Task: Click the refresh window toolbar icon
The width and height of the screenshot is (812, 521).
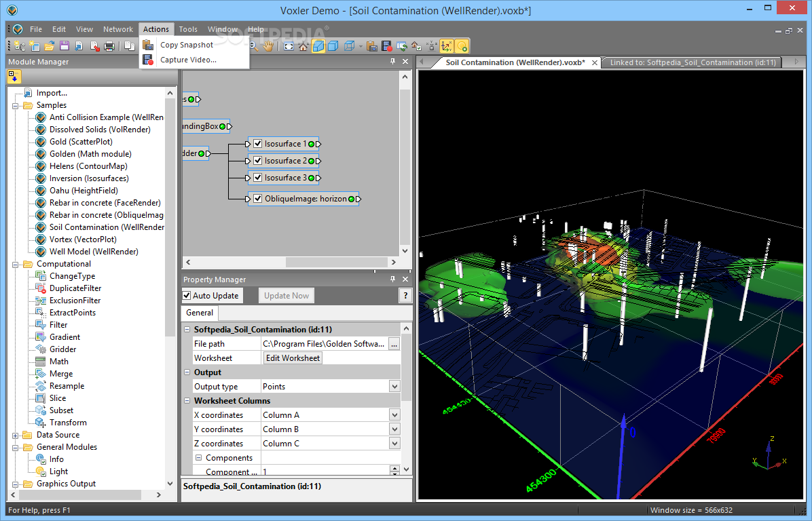Action: 401,46
